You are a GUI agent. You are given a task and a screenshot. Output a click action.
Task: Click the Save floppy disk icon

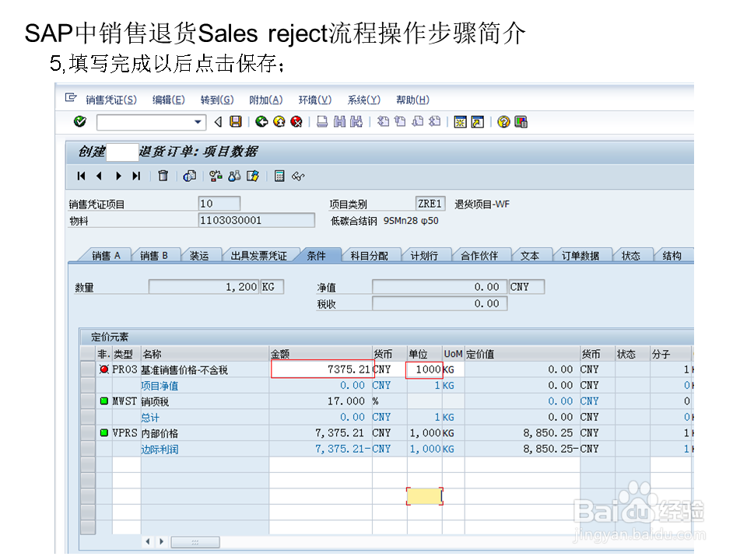click(x=236, y=122)
